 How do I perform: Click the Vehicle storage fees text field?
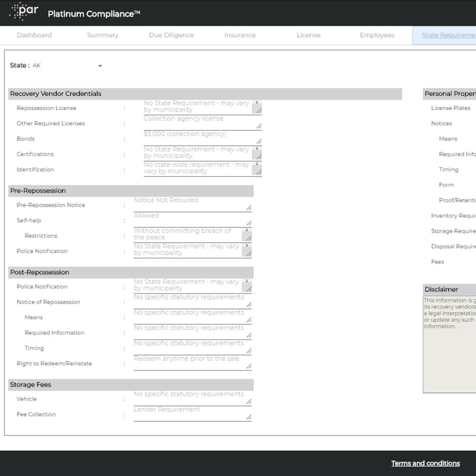(x=190, y=397)
